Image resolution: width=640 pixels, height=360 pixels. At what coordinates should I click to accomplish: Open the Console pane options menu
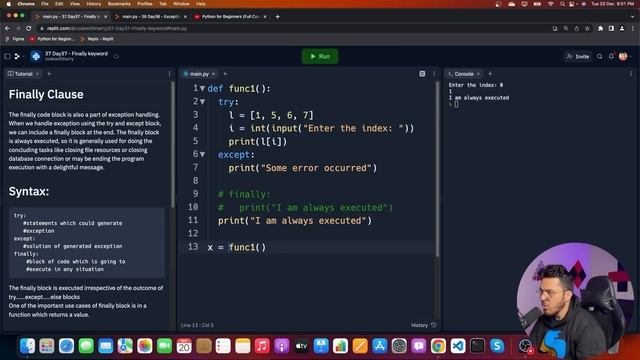(631, 74)
